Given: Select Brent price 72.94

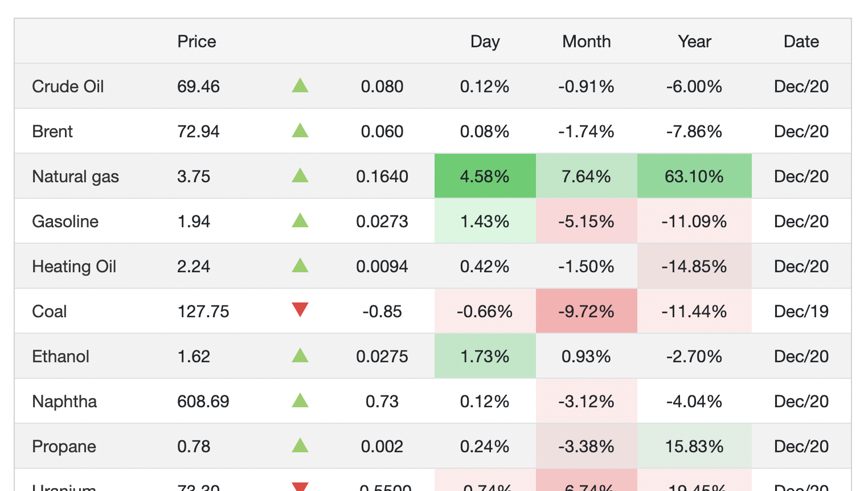Looking at the screenshot, I should point(198,132).
